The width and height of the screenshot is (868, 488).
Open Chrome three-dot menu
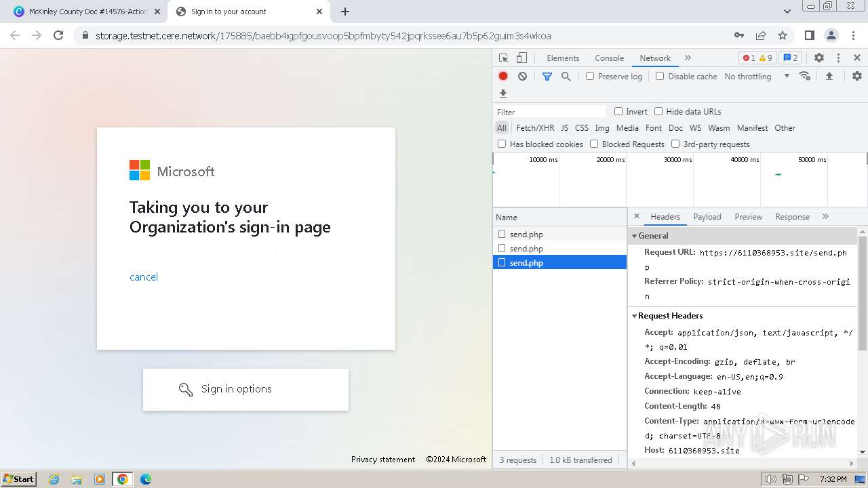point(853,36)
